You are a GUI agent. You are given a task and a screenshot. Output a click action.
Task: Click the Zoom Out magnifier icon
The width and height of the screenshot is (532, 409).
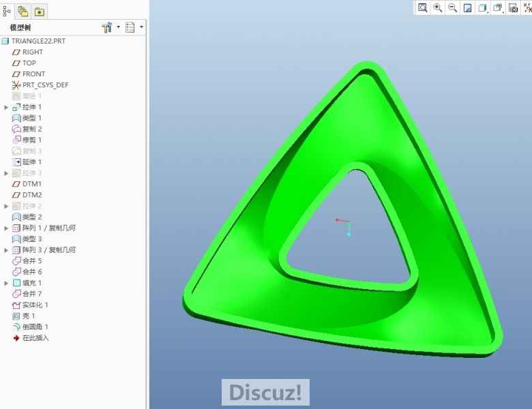(x=452, y=7)
